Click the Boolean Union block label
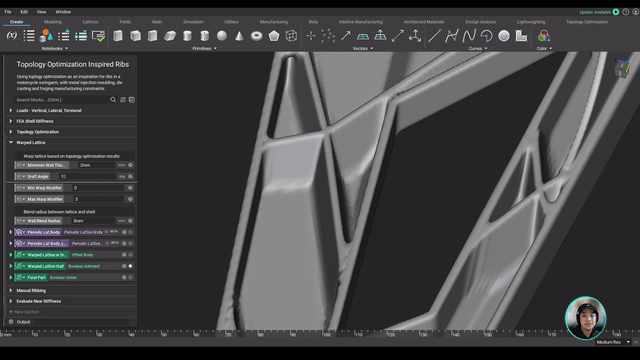Image resolution: width=640 pixels, height=360 pixels. 63,278
